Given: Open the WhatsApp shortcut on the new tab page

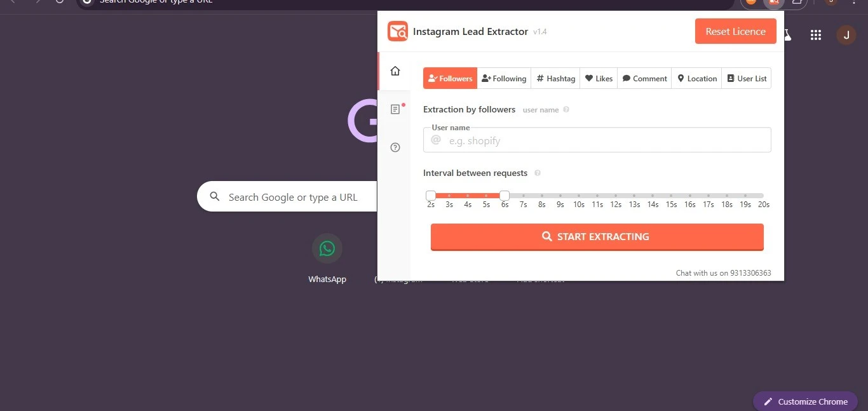Looking at the screenshot, I should coord(327,258).
